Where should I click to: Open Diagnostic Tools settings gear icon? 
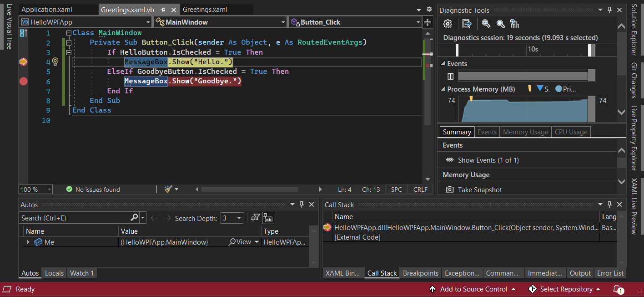coord(447,24)
